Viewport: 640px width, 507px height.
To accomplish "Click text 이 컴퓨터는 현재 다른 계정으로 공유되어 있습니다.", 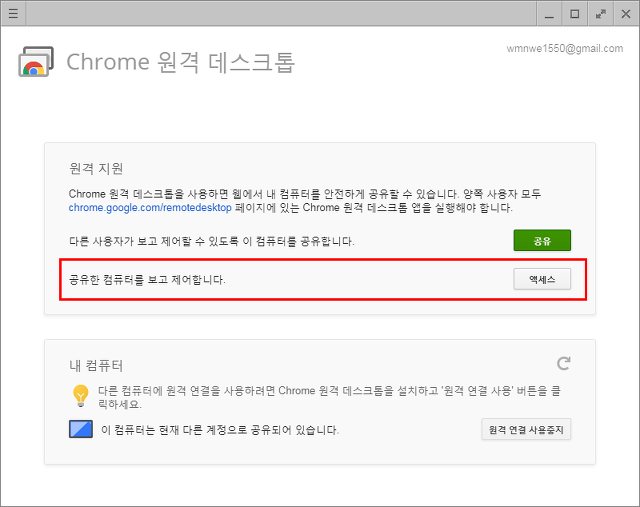I will click(x=220, y=430).
